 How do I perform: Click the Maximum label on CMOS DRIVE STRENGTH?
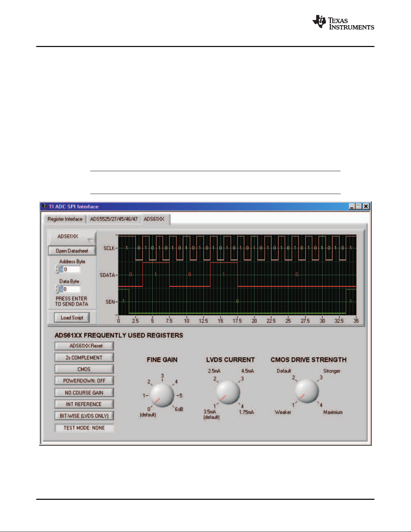pyautogui.click(x=333, y=412)
